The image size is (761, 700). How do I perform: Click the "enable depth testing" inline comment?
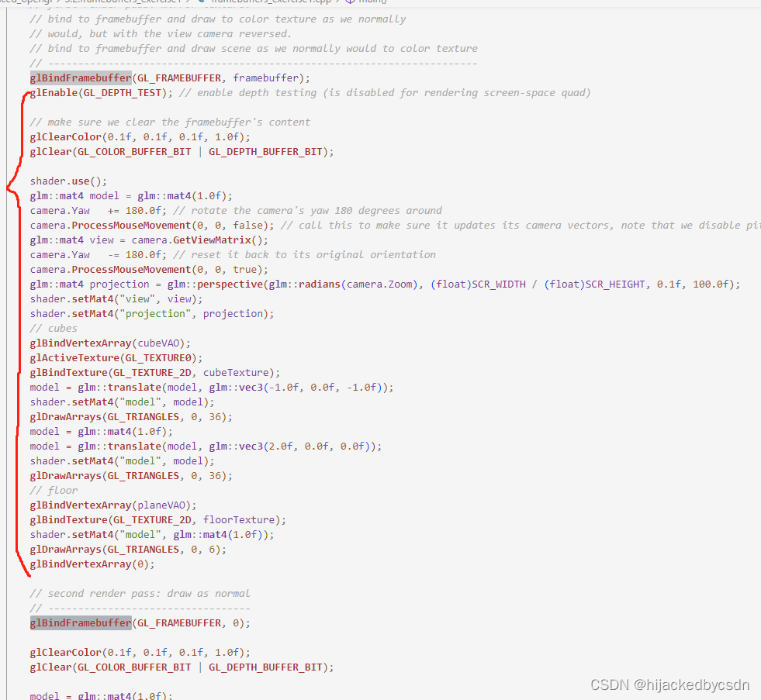(385, 93)
